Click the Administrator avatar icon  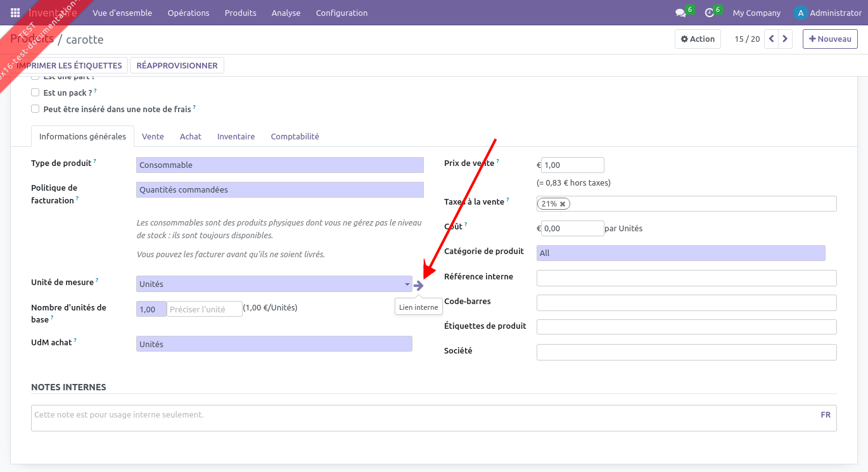point(801,13)
